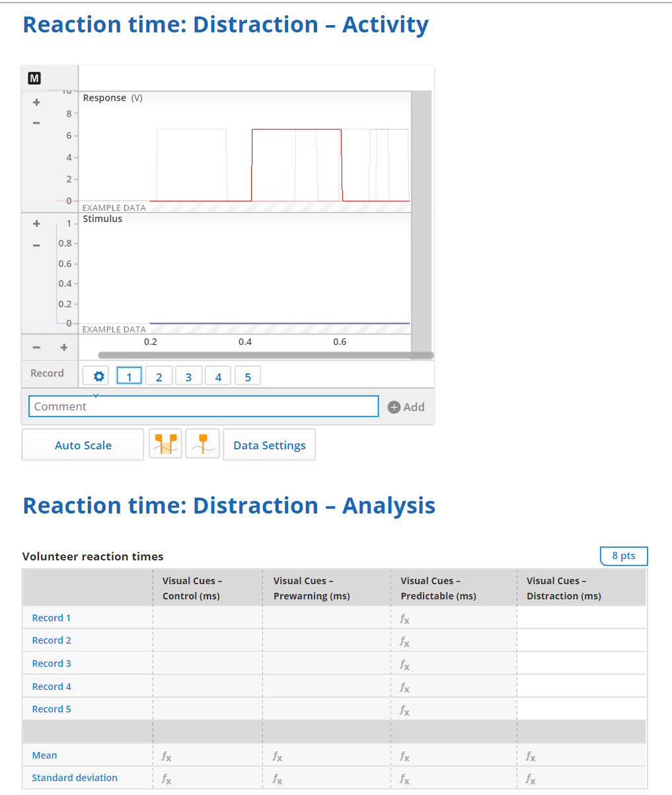This screenshot has height=795, width=672.
Task: Zoom out on the horizontal time axis
Action: point(36,347)
